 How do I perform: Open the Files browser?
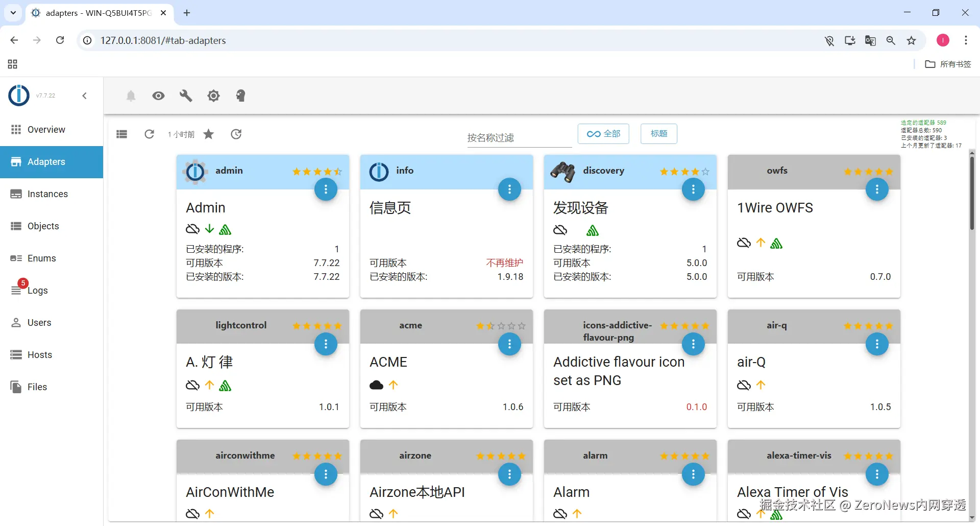[x=52, y=387]
